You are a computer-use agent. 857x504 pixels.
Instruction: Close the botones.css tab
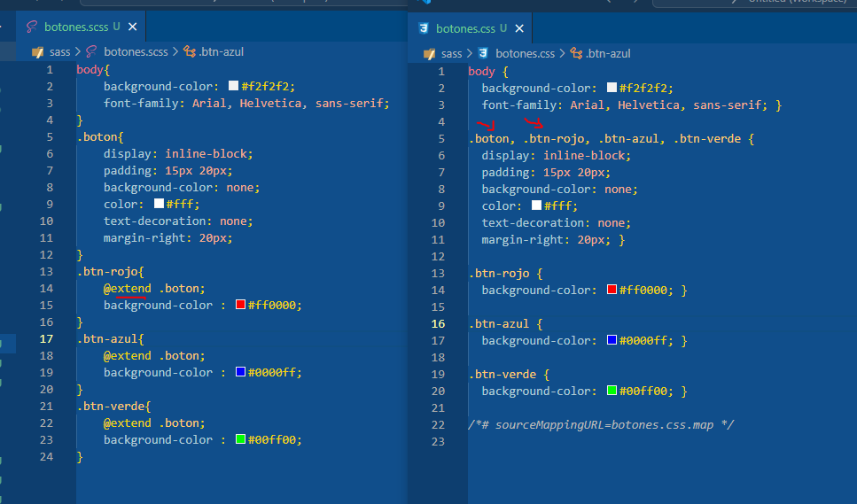pyautogui.click(x=519, y=28)
